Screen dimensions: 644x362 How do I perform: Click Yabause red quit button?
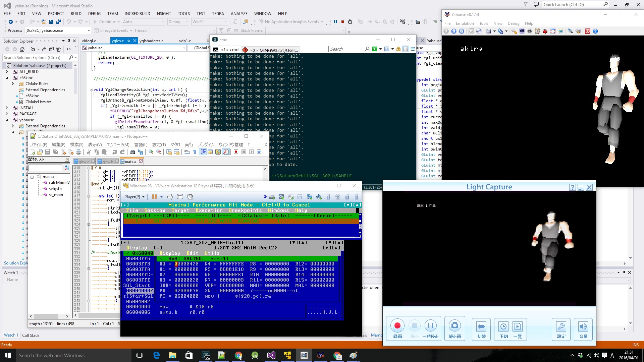(587, 31)
